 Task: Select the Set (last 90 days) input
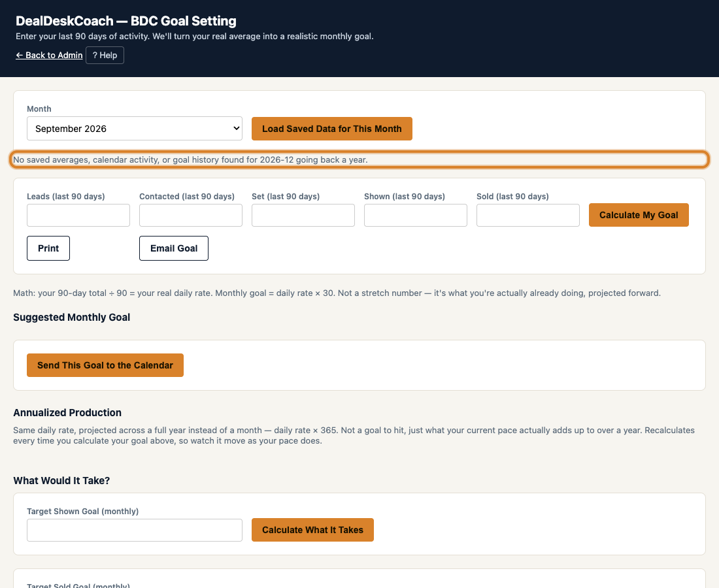[x=303, y=216]
